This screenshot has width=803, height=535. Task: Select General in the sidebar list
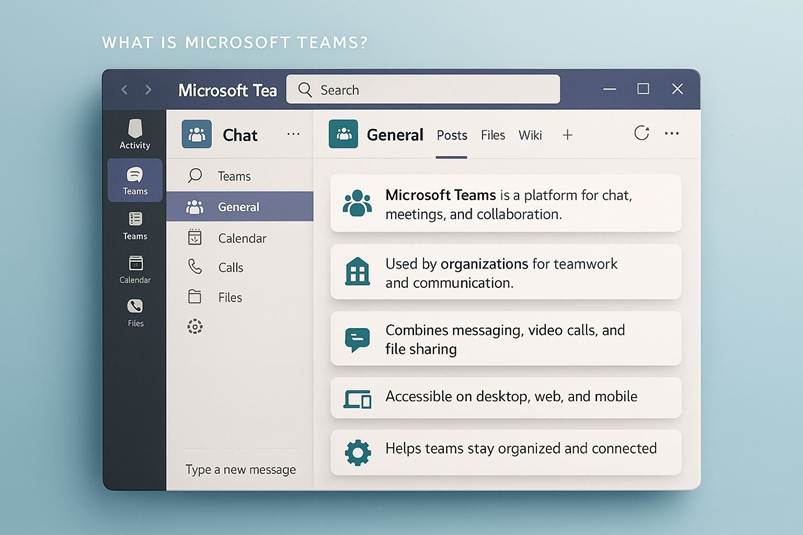238,207
